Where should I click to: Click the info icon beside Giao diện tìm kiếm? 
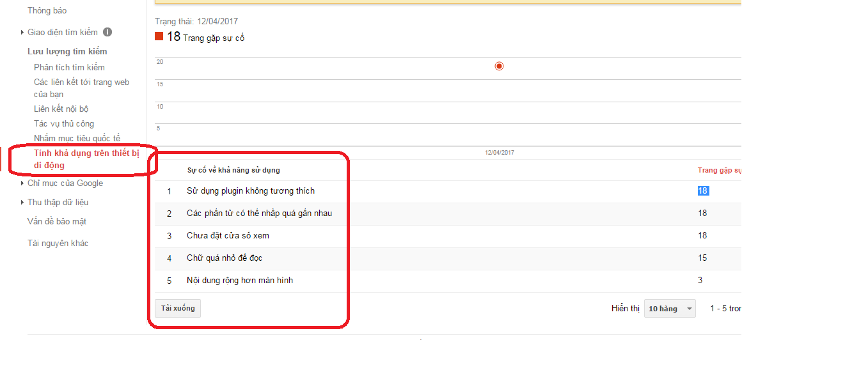point(107,32)
